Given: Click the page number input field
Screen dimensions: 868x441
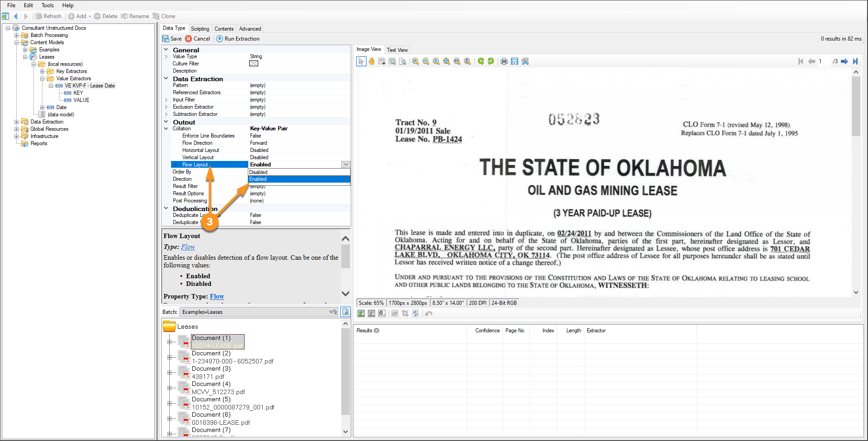Looking at the screenshot, I should point(824,61).
